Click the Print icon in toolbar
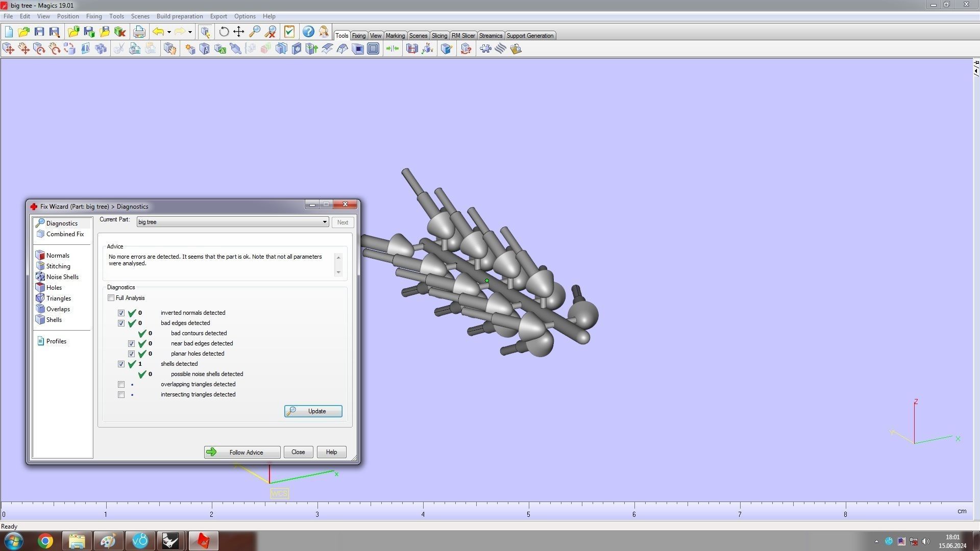This screenshot has width=980, height=551. coord(139,32)
